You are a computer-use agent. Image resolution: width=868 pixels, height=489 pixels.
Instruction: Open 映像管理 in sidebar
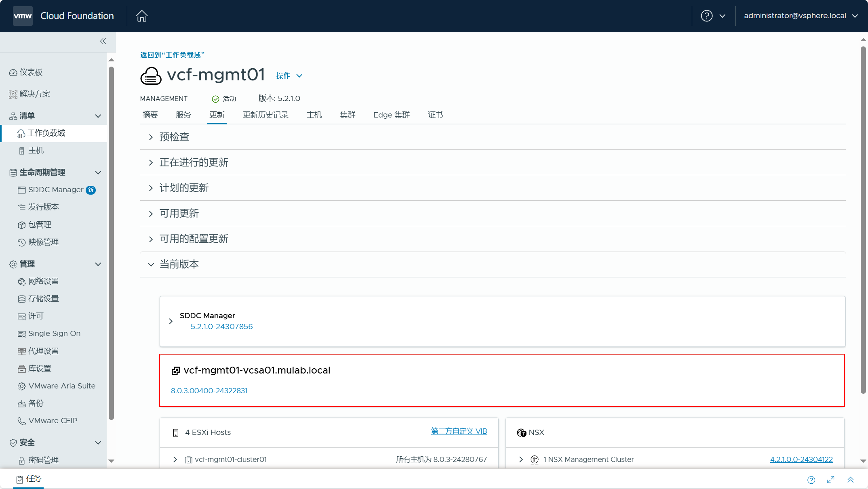click(39, 242)
